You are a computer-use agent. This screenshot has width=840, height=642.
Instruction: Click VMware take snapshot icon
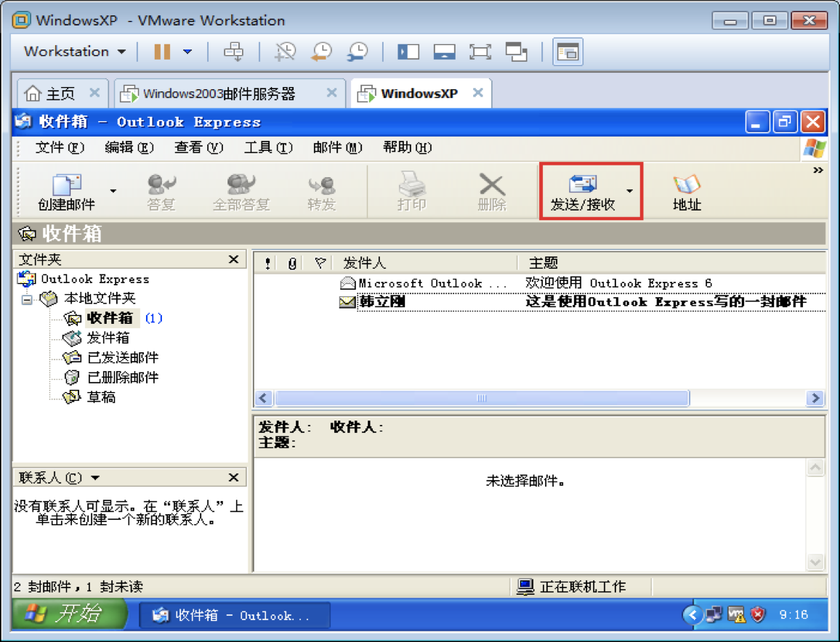pos(285,52)
